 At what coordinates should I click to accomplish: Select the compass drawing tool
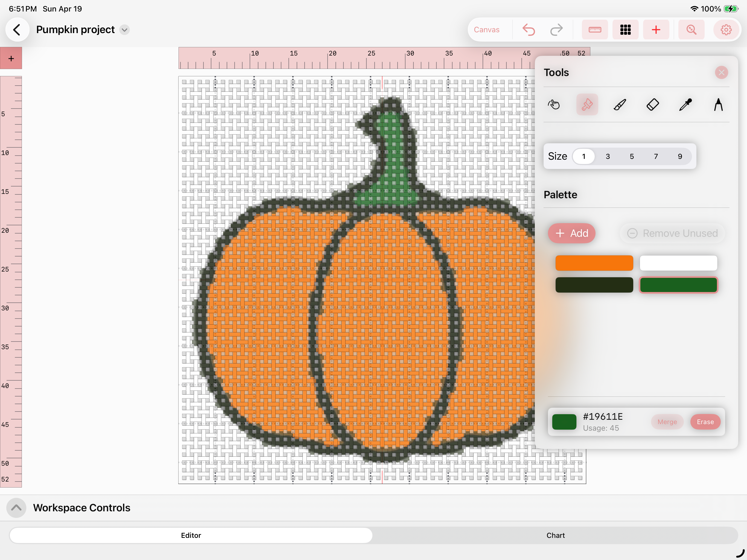718,104
